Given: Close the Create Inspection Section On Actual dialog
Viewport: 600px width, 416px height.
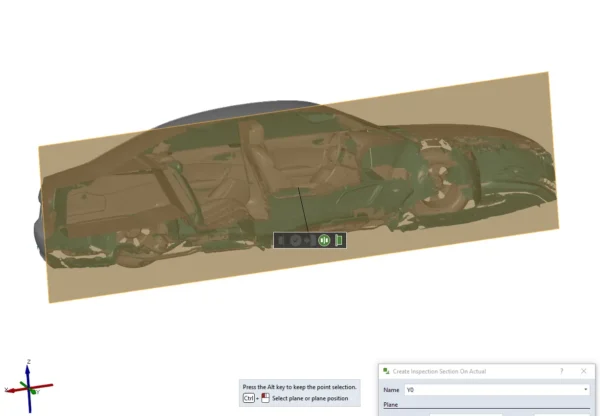Looking at the screenshot, I should [x=584, y=371].
